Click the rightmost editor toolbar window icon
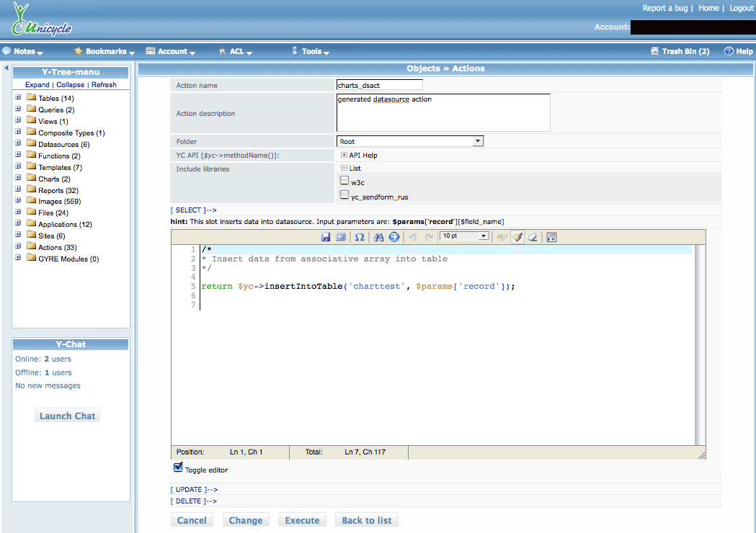756x533 pixels. (x=551, y=237)
